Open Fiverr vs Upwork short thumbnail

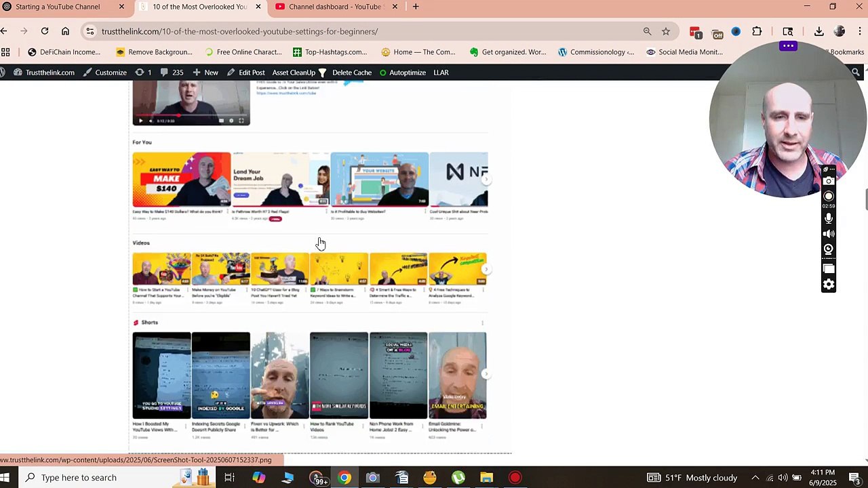point(280,375)
